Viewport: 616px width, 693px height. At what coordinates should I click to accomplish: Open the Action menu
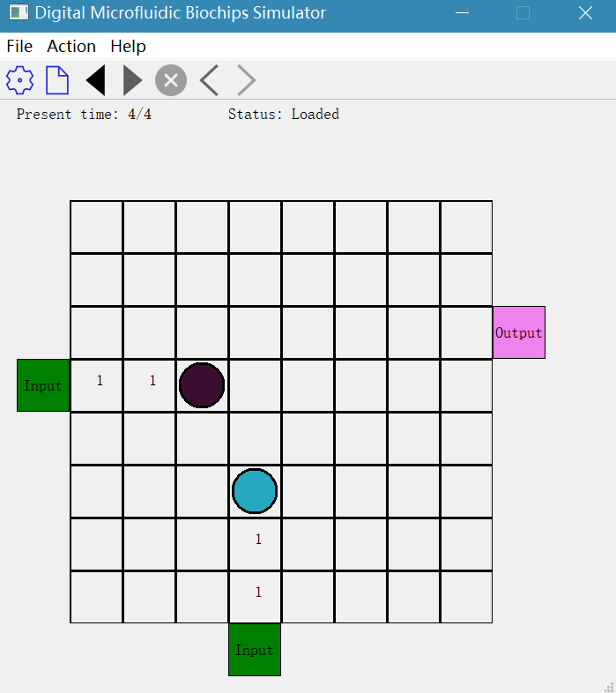pos(71,46)
